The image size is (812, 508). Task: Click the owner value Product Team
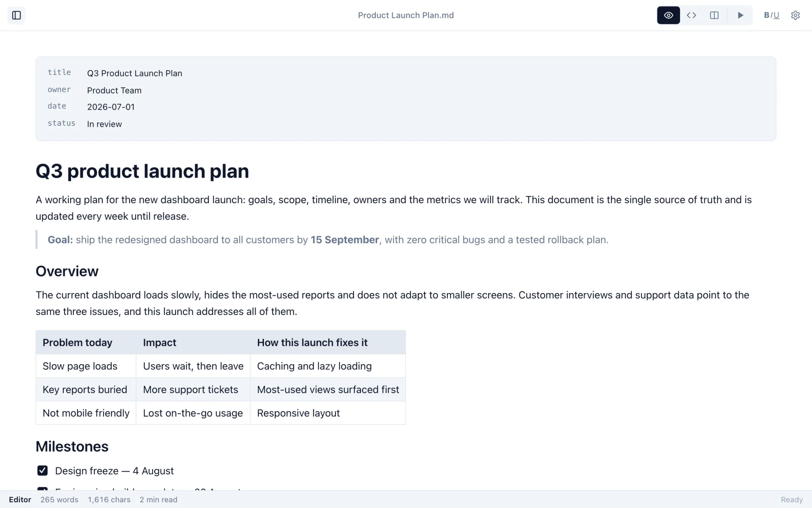point(114,90)
